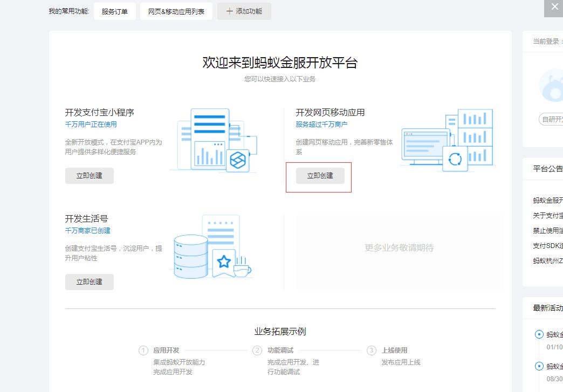Click 立即创建 under 开发生活号
The width and height of the screenshot is (563, 392).
point(89,281)
